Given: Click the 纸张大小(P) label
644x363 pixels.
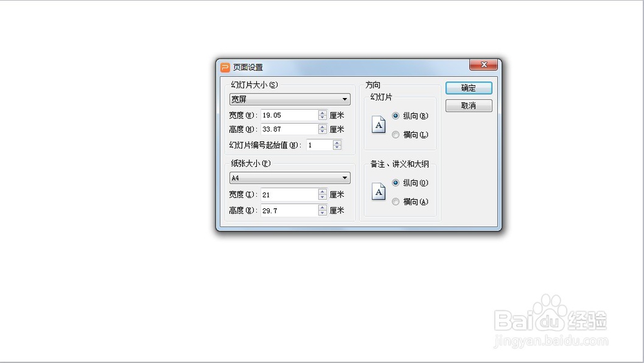Looking at the screenshot, I should (251, 163).
